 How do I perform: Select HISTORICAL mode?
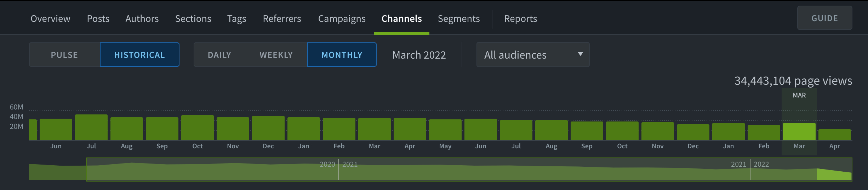pyautogui.click(x=139, y=55)
